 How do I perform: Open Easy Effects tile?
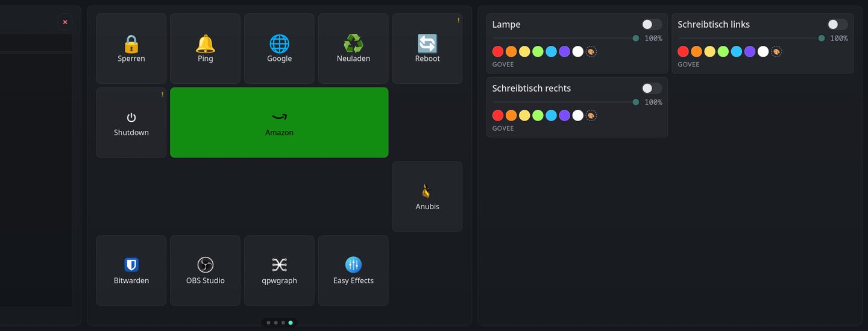353,271
